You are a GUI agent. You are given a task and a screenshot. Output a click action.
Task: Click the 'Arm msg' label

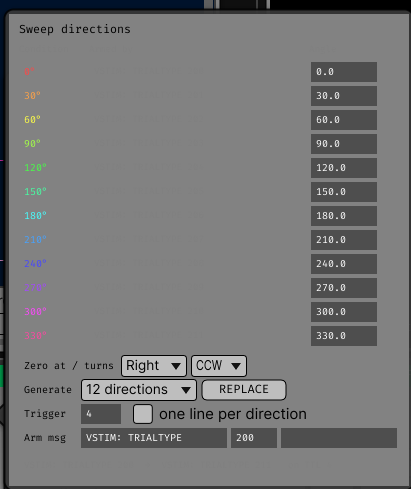click(x=45, y=438)
